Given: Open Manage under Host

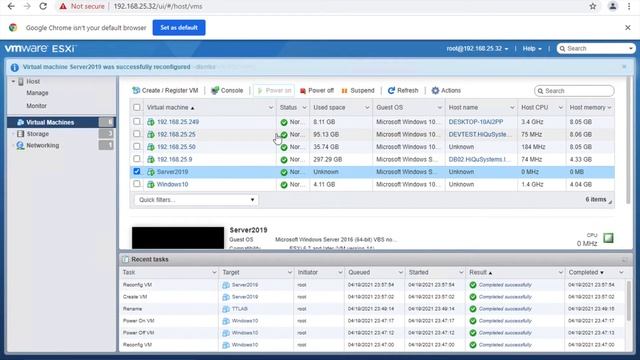Looking at the screenshot, I should coord(37,93).
